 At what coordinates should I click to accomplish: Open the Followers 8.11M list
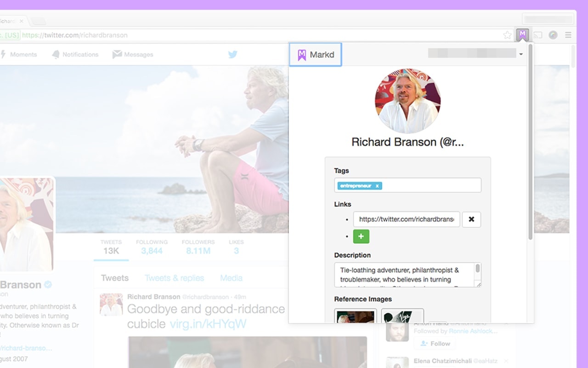click(x=198, y=247)
